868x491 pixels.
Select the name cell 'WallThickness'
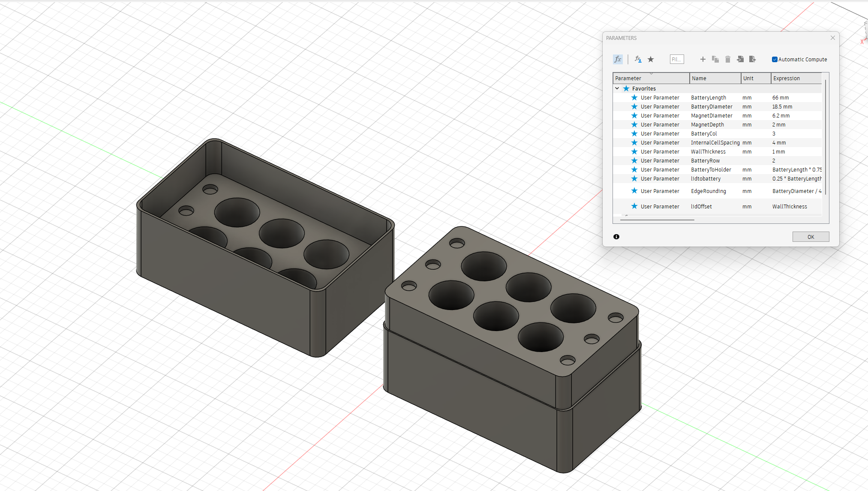pos(708,152)
